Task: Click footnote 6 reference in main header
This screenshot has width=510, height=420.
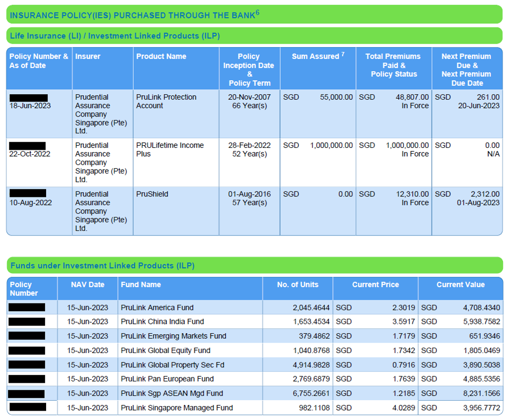Action: (x=257, y=12)
